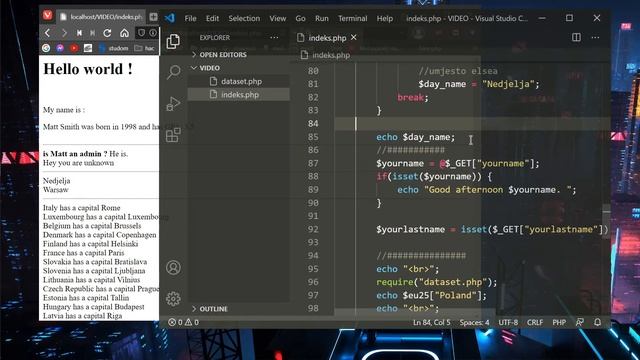This screenshot has height=360, width=640.
Task: Open the Terminal menu
Action: 353,18
